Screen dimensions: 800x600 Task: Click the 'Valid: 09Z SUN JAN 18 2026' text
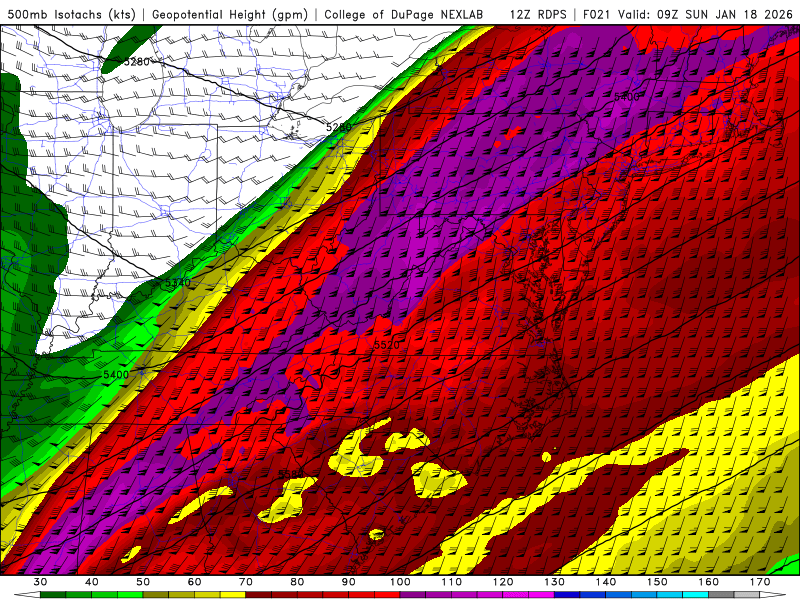click(705, 14)
